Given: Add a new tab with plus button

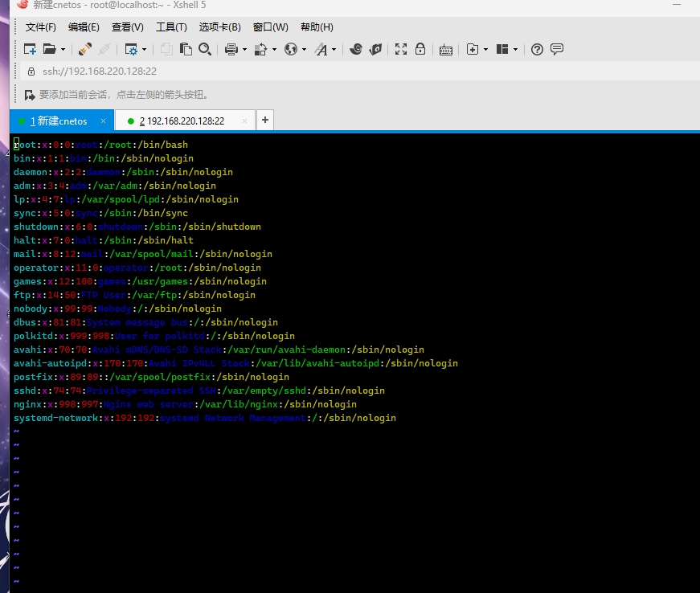Looking at the screenshot, I should pyautogui.click(x=265, y=120).
